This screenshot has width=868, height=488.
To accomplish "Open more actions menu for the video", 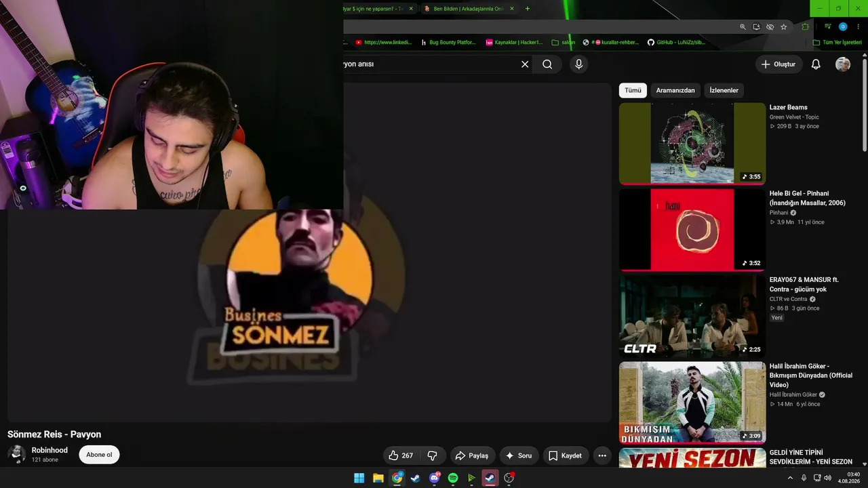I will pos(603,455).
